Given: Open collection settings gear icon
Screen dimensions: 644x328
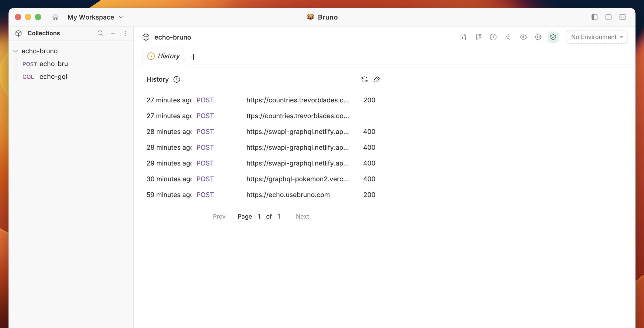Looking at the screenshot, I should 538,37.
